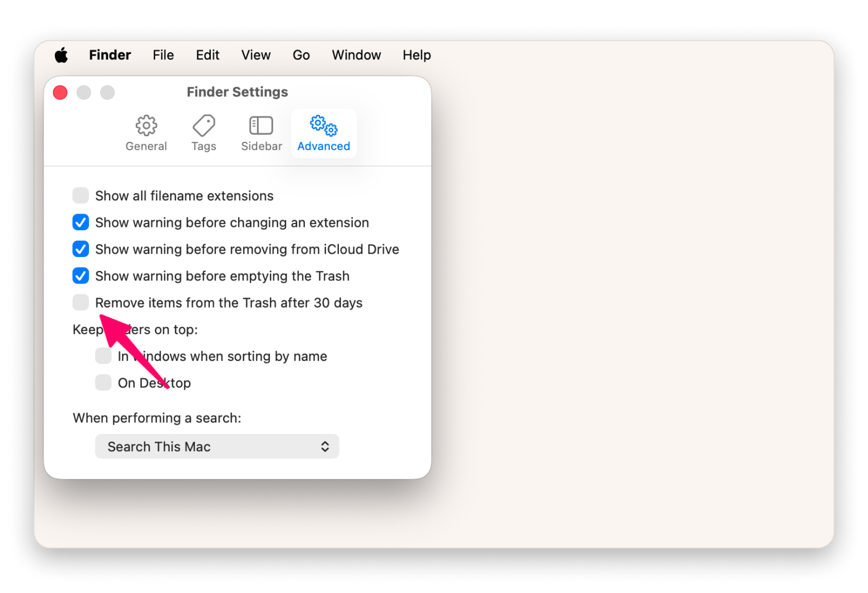Check keep folders on top On Desktop

[103, 382]
